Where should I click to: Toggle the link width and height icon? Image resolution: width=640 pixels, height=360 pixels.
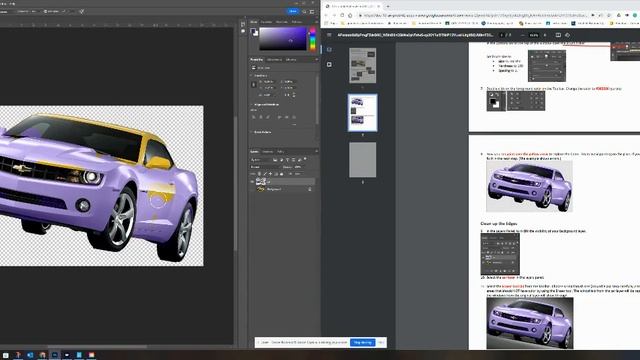(254, 84)
